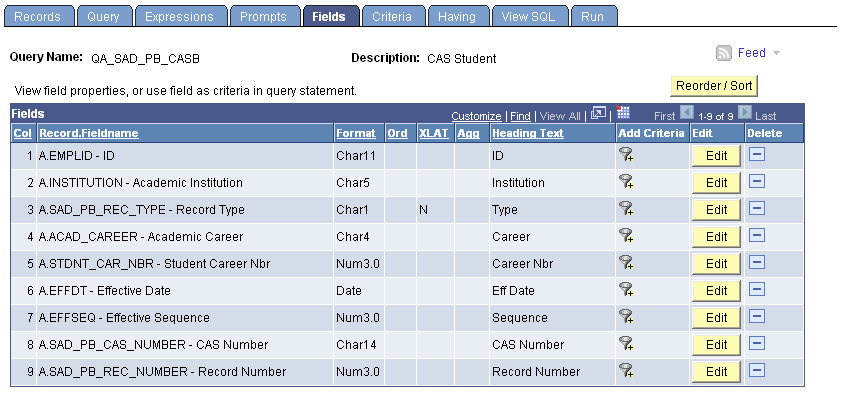Delete the A.INSTITUTION field row
Screen dimensions: 844x396
point(757,181)
